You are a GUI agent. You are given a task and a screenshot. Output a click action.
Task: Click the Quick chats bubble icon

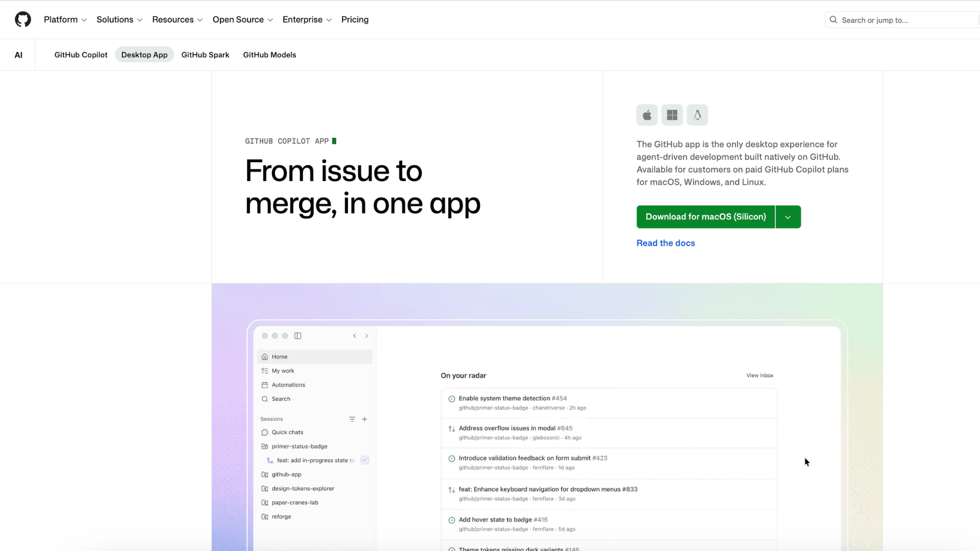[264, 432]
